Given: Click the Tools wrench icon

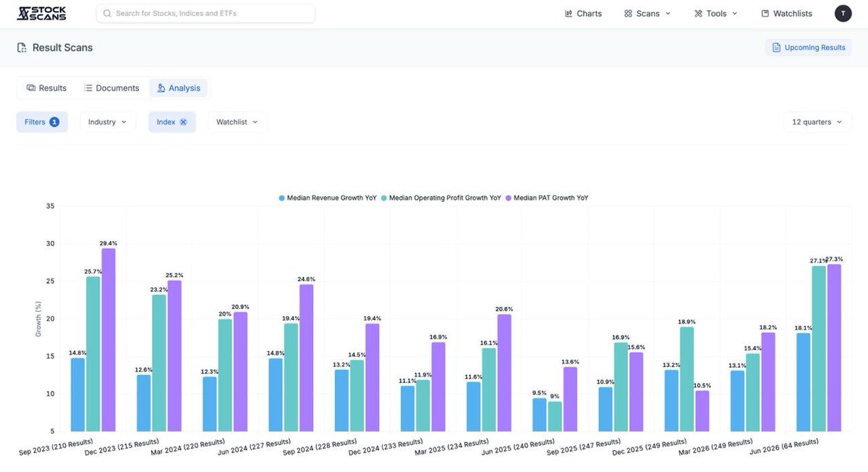Looking at the screenshot, I should (698, 14).
